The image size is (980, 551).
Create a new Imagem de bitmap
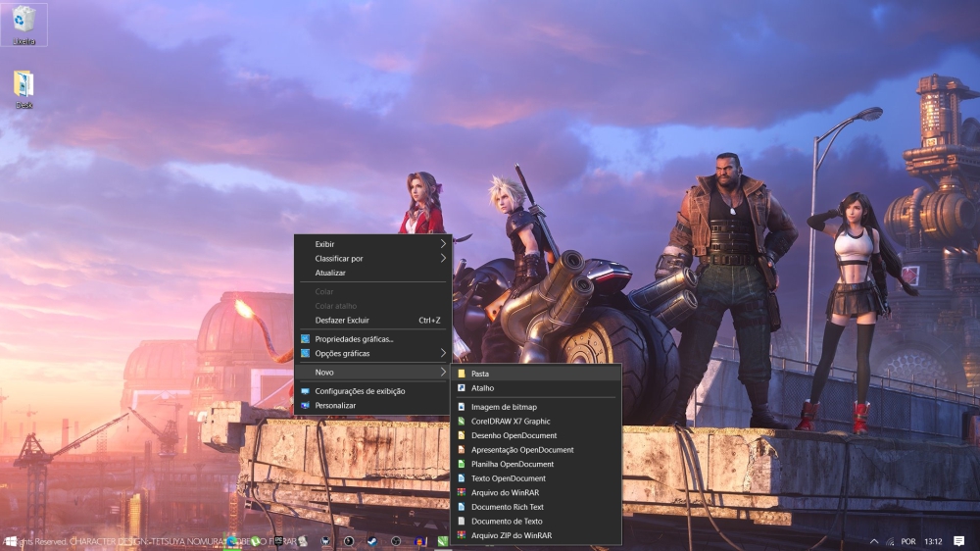coord(536,407)
